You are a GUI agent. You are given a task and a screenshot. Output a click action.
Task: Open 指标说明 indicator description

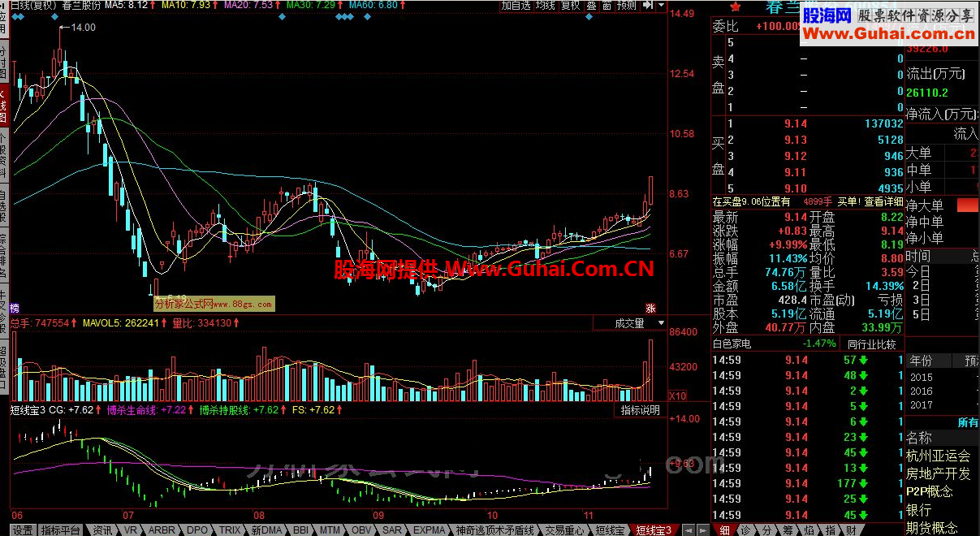click(641, 410)
